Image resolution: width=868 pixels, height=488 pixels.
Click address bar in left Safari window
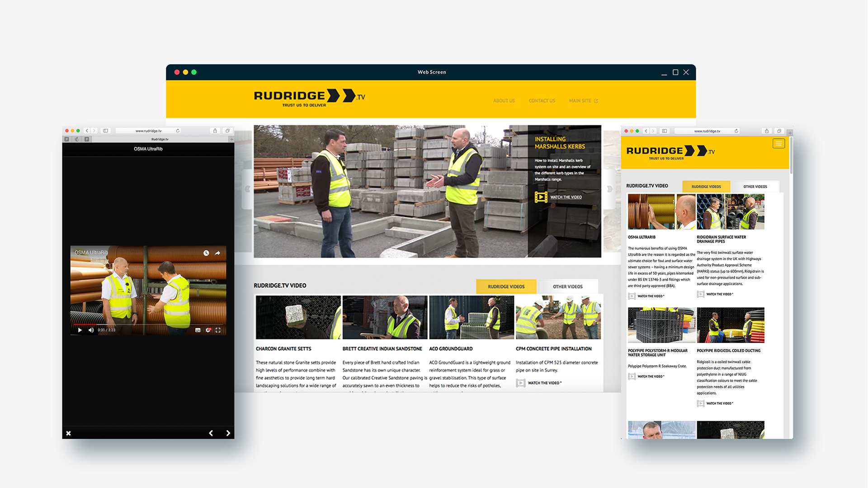[148, 131]
